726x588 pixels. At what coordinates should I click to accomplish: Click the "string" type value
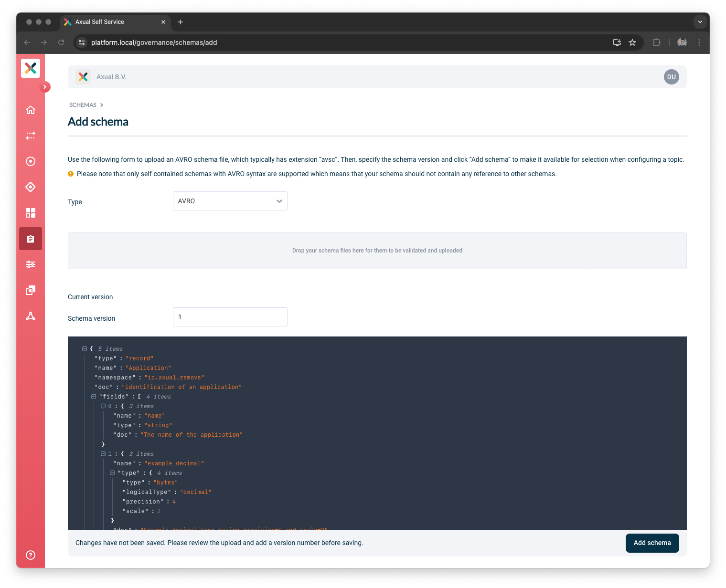[x=158, y=425]
